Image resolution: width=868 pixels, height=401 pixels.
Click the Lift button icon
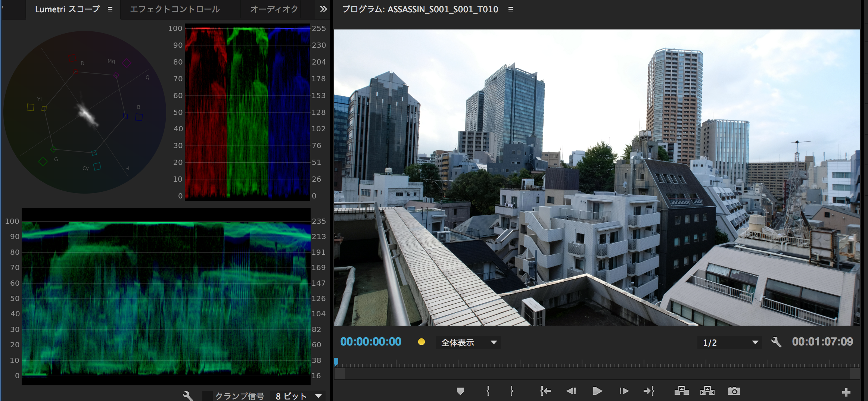681,391
